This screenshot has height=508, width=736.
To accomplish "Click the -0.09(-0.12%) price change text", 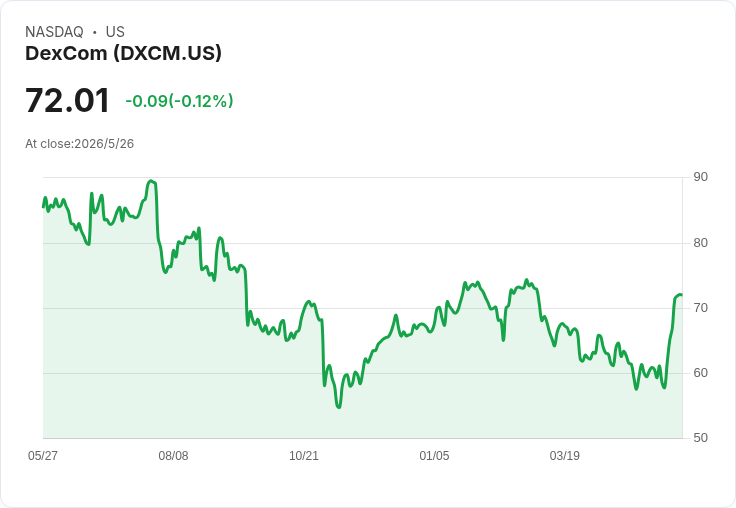I will [x=179, y=101].
